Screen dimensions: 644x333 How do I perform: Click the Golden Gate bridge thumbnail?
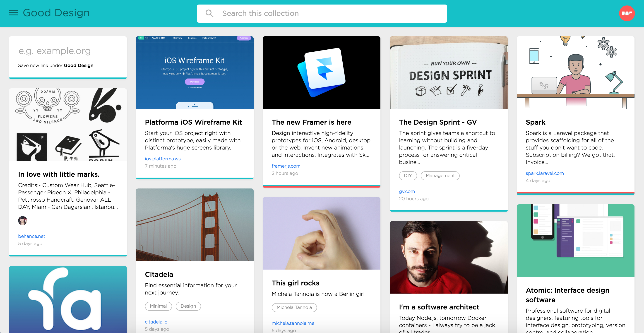tap(195, 224)
